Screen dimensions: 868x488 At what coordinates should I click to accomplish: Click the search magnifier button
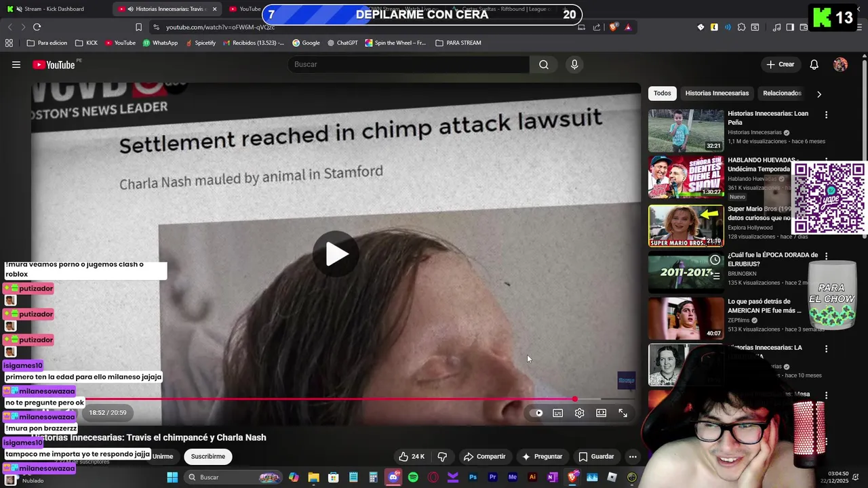point(544,64)
